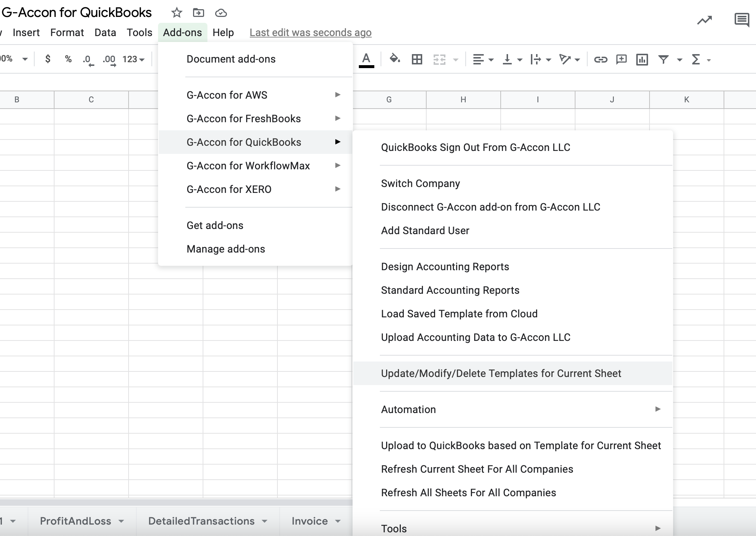Open the functions sigma icon
The height and width of the screenshot is (536, 756).
(x=696, y=59)
